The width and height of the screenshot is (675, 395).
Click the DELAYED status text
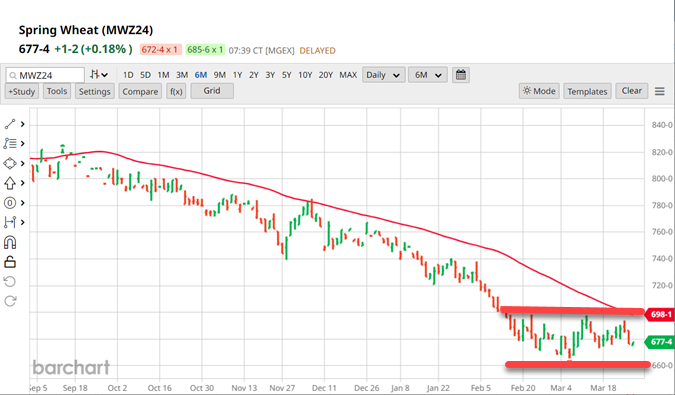coord(317,50)
